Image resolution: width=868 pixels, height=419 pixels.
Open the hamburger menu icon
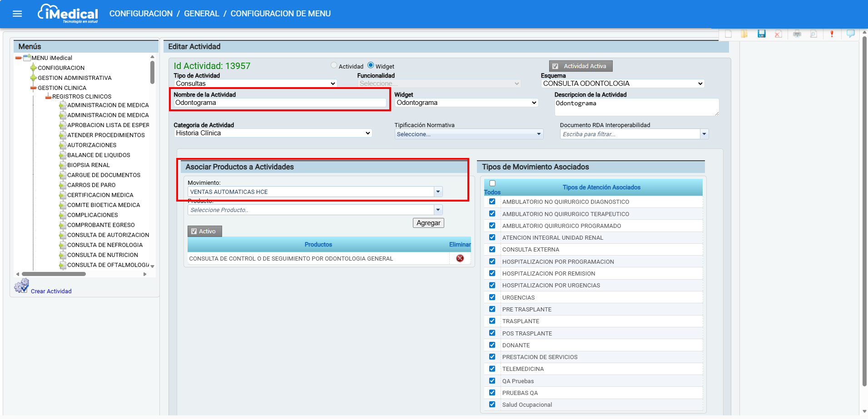pos(17,14)
